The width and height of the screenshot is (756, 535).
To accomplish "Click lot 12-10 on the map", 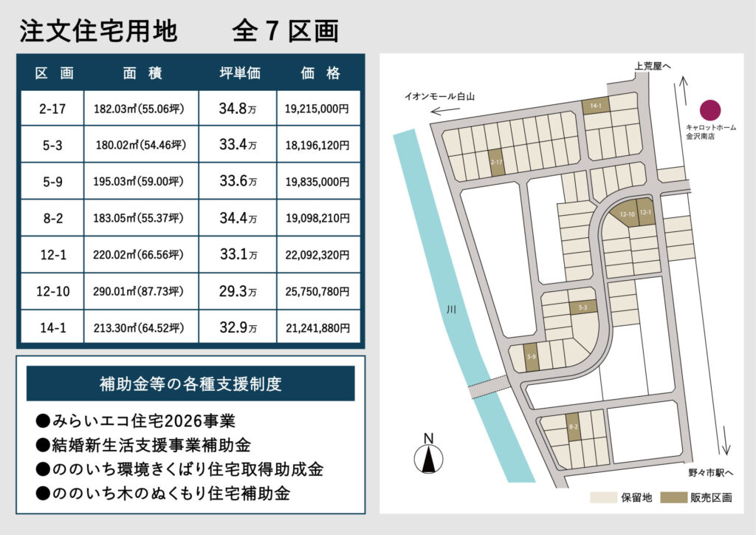I will [x=626, y=214].
